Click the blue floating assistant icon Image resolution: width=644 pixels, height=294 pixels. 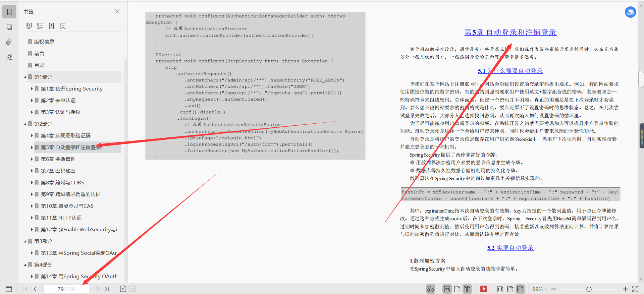631,12
